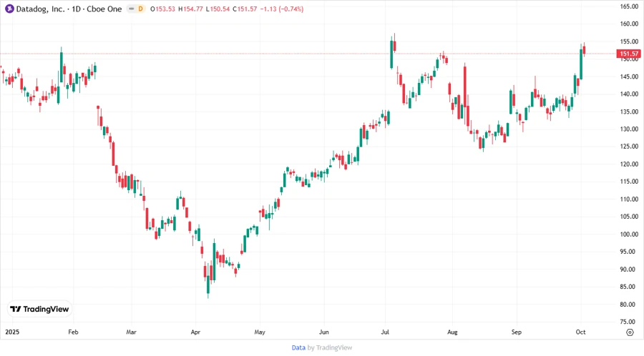Click the open price value 153.53
Image resolution: width=644 pixels, height=356 pixels.
165,9
